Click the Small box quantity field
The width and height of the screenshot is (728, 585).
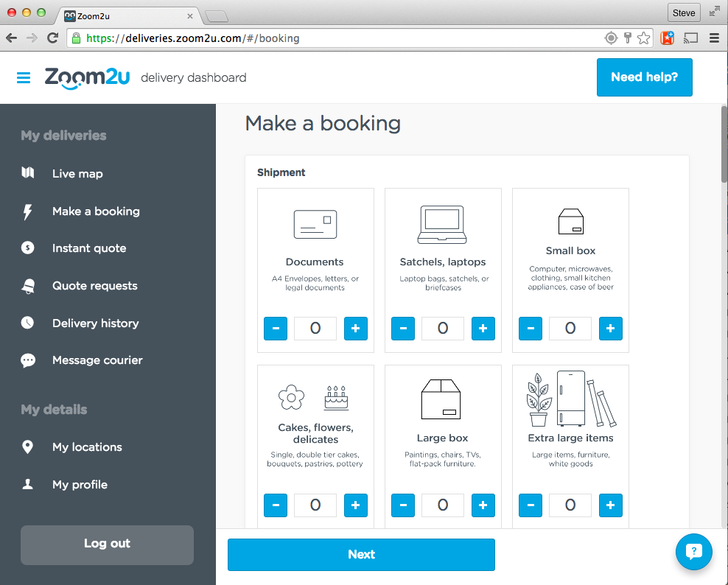[x=570, y=329]
